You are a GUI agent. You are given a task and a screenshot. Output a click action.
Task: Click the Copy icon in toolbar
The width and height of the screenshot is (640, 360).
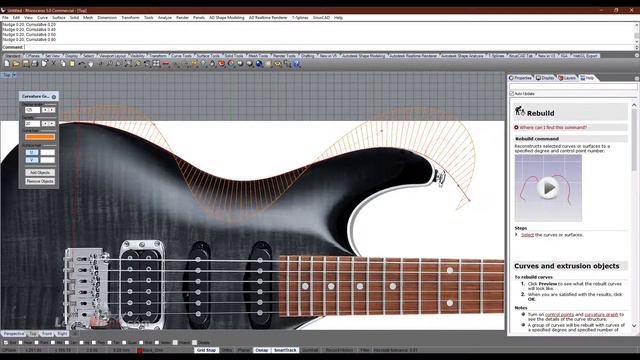tap(63, 64)
